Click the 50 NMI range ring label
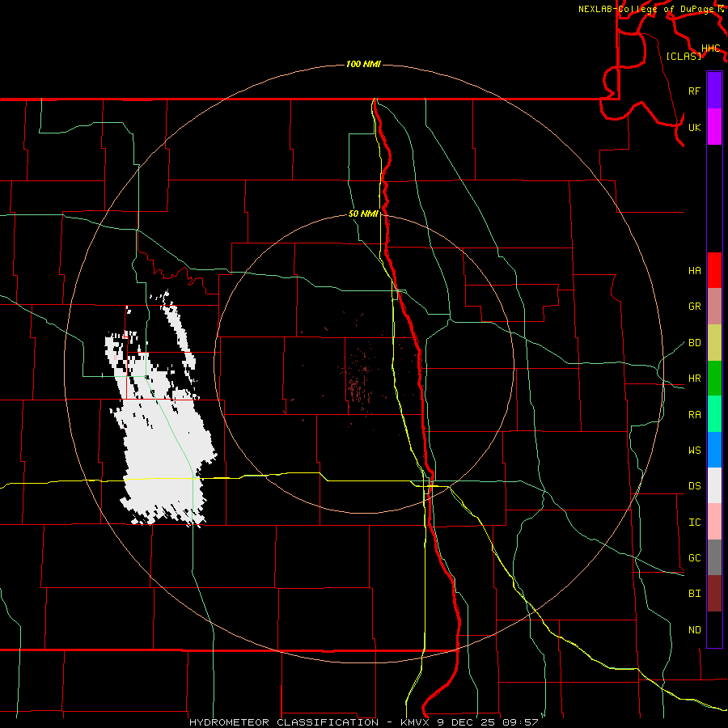This screenshot has height=728, width=728. (x=363, y=214)
